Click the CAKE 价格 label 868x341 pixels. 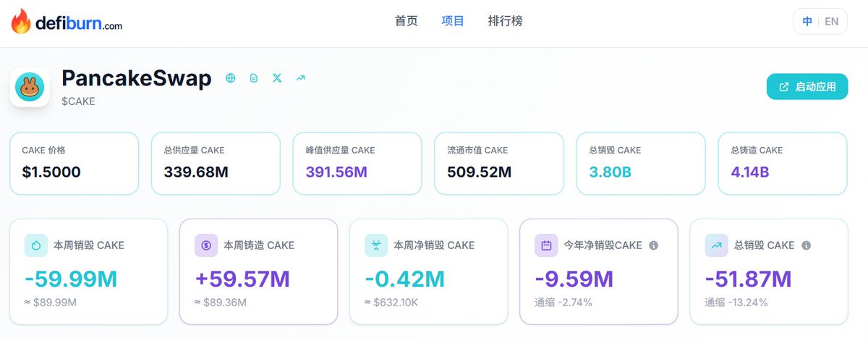pyautogui.click(x=44, y=151)
